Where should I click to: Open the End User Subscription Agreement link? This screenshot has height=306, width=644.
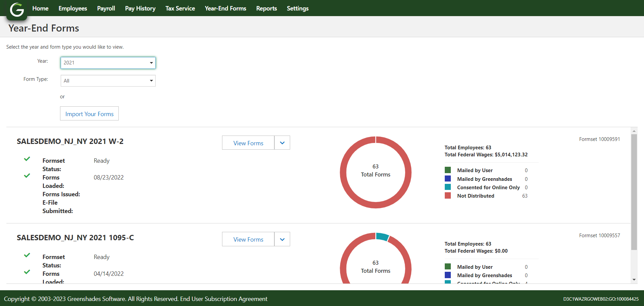pyautogui.click(x=224, y=299)
